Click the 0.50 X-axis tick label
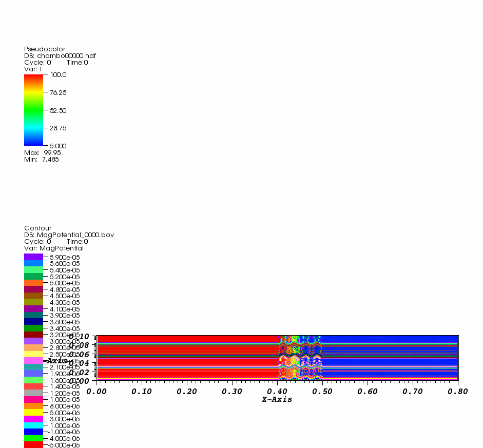This screenshot has width=483, height=448. click(x=322, y=392)
